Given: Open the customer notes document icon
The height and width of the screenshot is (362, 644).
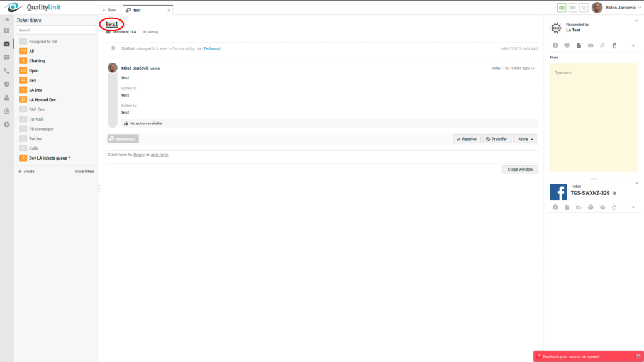Looking at the screenshot, I should [x=579, y=45].
